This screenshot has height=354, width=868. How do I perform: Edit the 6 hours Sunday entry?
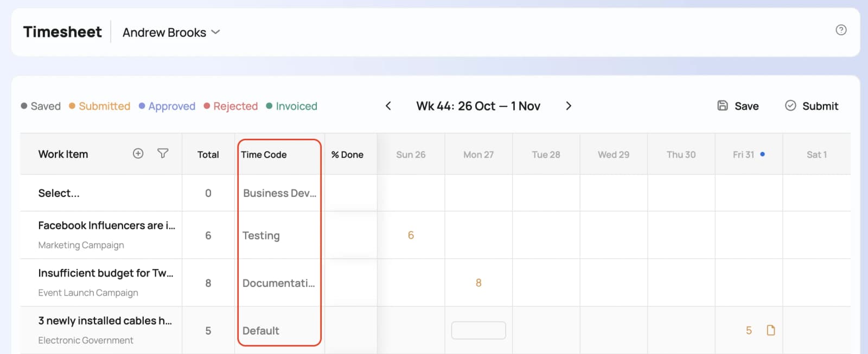click(411, 235)
